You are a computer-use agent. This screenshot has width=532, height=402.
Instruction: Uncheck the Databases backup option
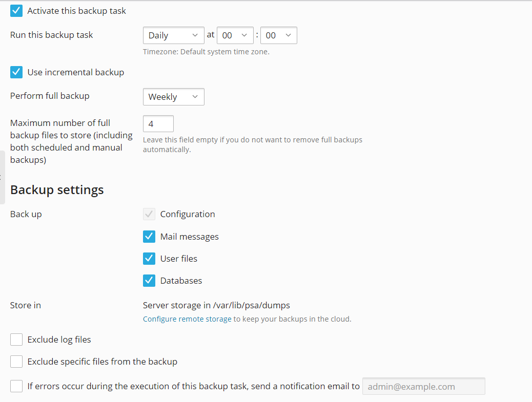pos(149,280)
